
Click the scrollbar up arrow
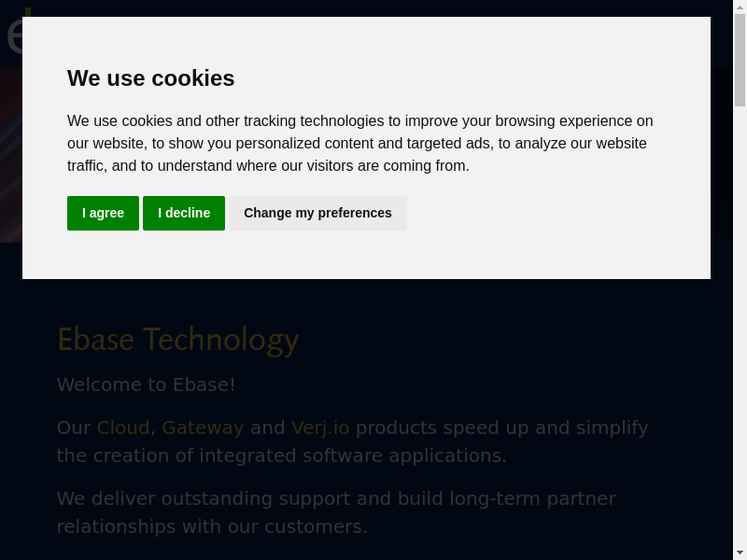pyautogui.click(x=740, y=7)
